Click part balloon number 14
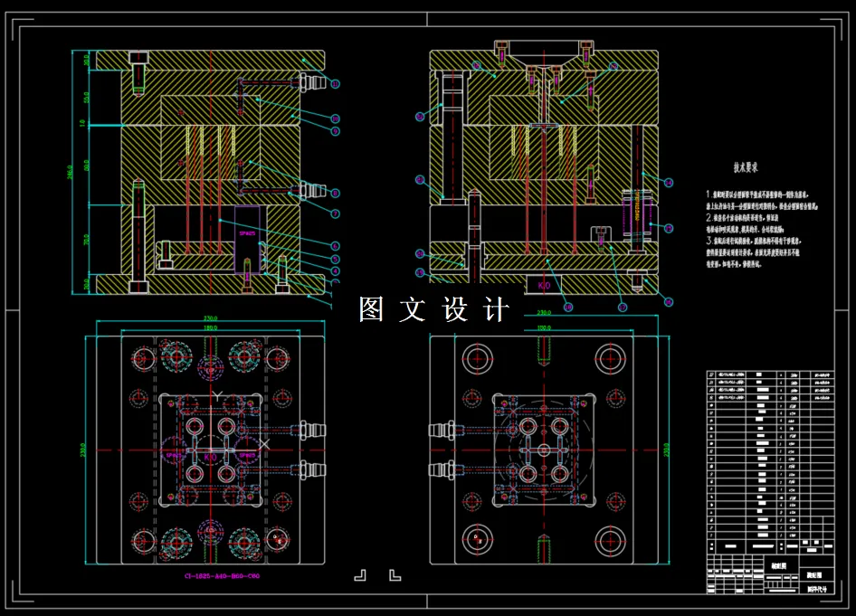Image resolution: width=856 pixels, height=616 pixels. click(668, 183)
